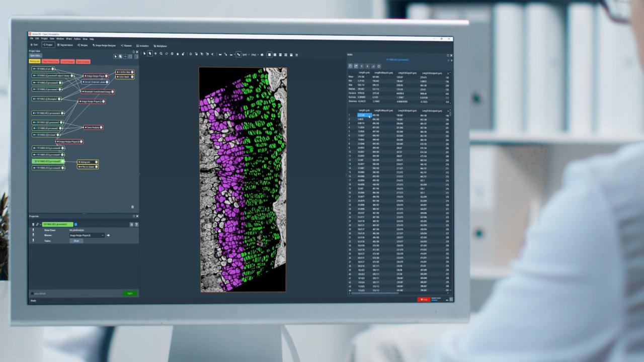Click the trash bin in Project View
The width and height of the screenshot is (644, 362).
click(132, 207)
